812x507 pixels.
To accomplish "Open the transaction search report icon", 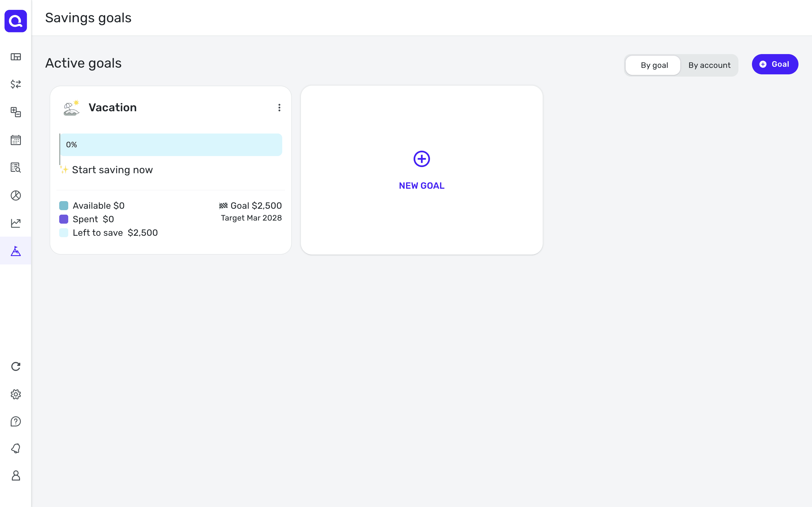I will point(16,167).
